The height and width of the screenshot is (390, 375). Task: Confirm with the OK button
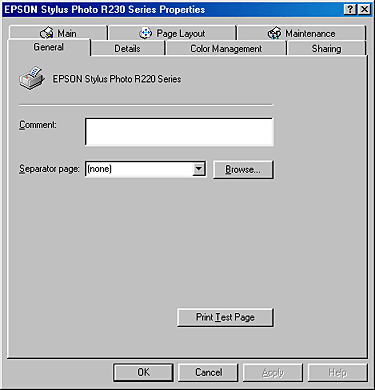[143, 372]
